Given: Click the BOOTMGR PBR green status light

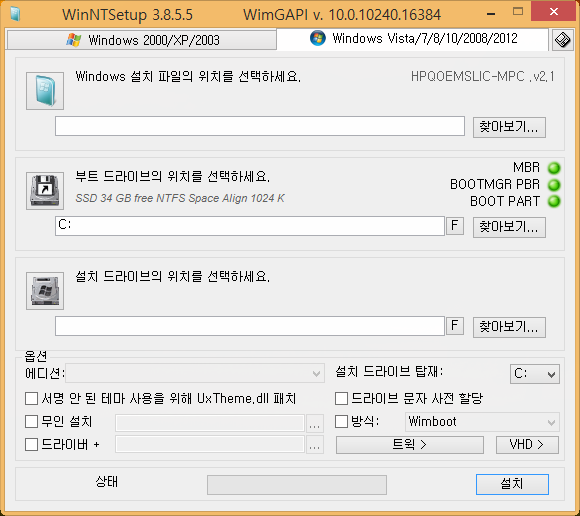Looking at the screenshot, I should (x=554, y=185).
